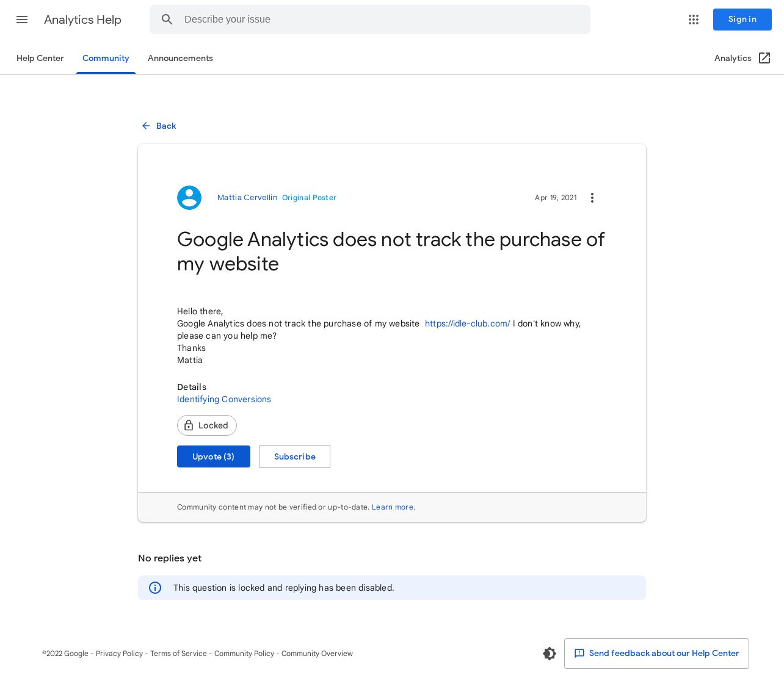This screenshot has height=678, width=784.
Task: Upvote the question
Action: (x=214, y=456)
